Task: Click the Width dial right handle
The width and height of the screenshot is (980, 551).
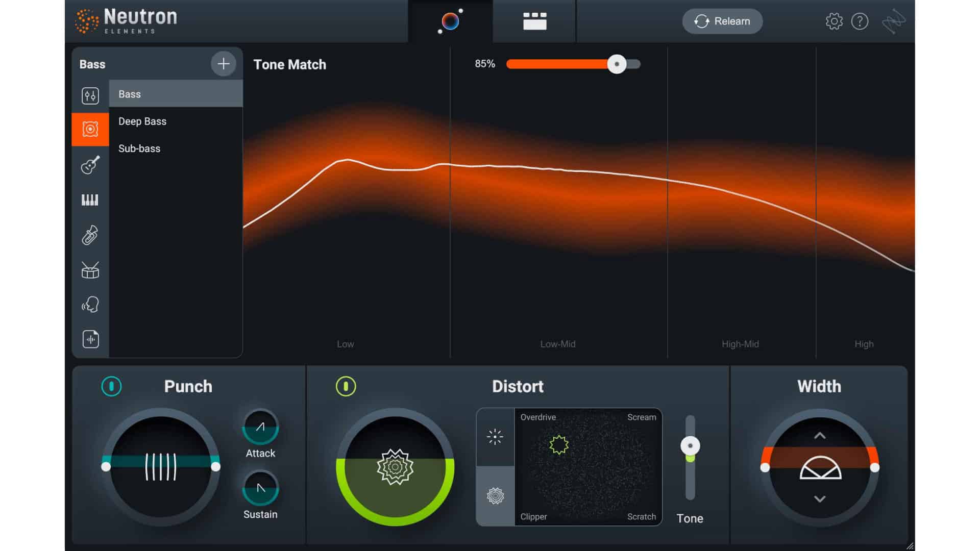Action: click(x=875, y=467)
